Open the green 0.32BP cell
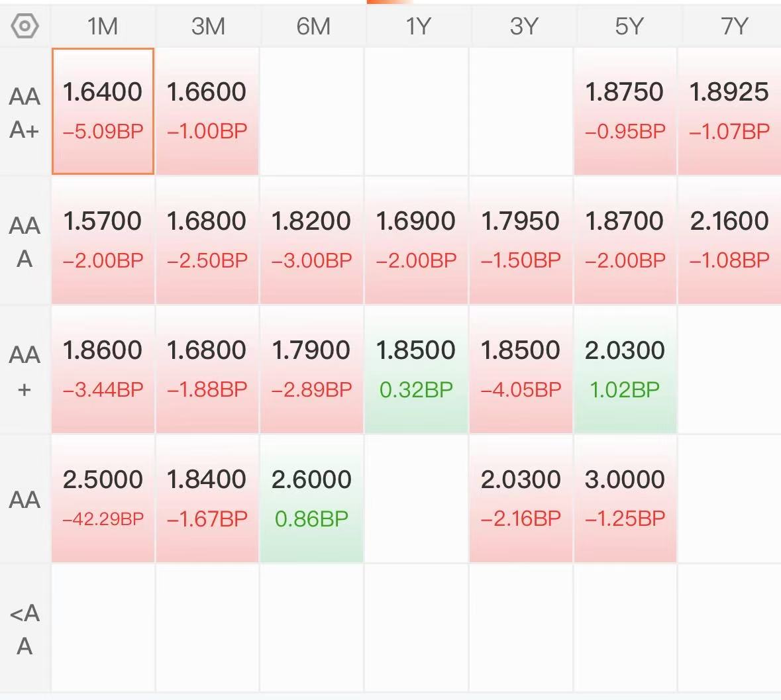This screenshot has height=700, width=781. tap(417, 370)
